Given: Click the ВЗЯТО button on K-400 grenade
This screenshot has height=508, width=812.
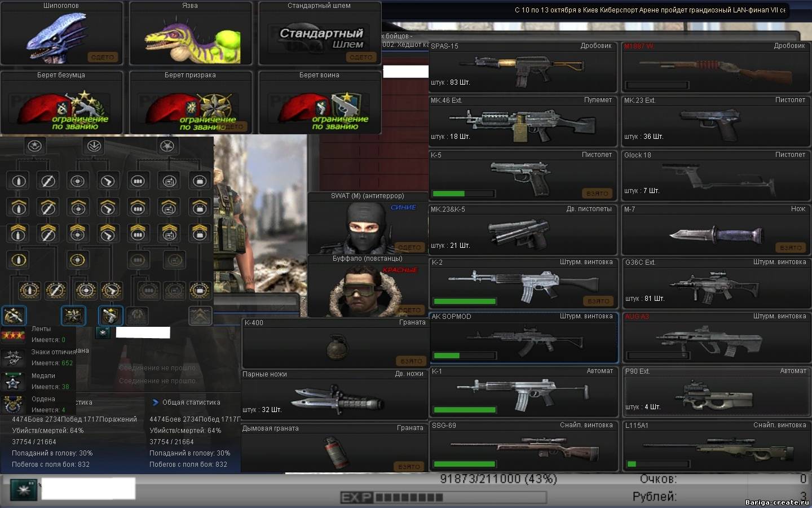Looking at the screenshot, I should click(411, 361).
